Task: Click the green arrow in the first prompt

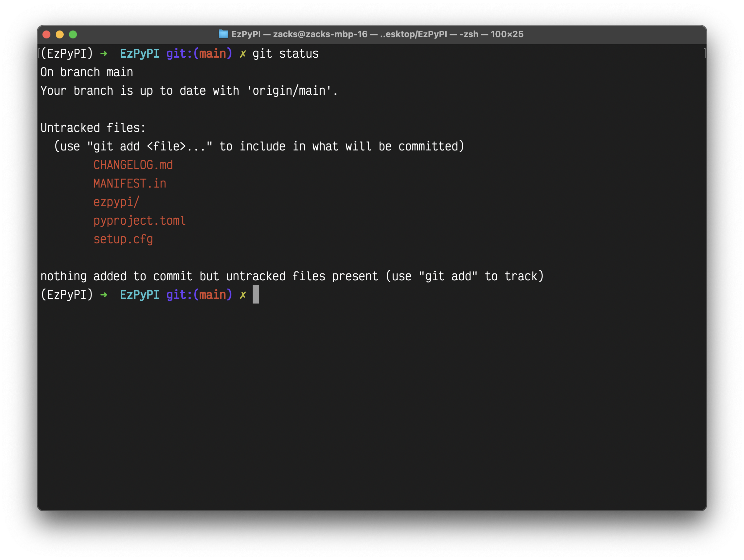Action: click(103, 53)
